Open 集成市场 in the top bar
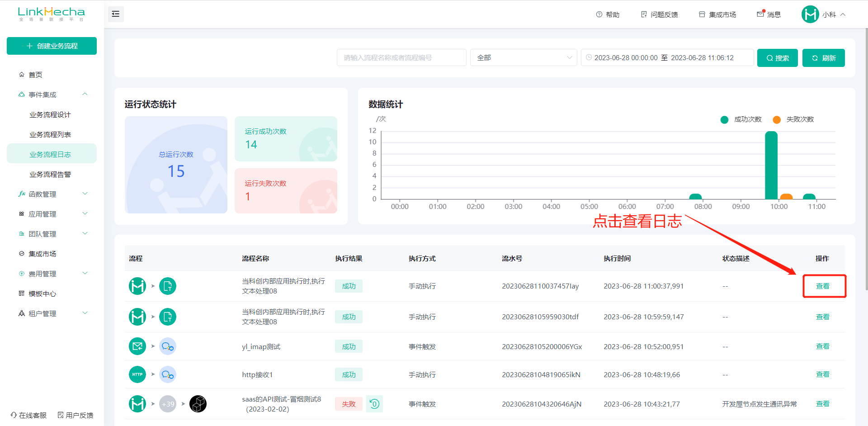Screen dimensions: 868x426 pos(717,14)
